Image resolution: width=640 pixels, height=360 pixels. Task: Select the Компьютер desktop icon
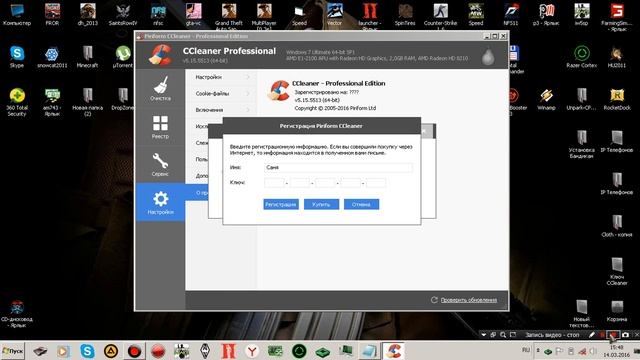coord(17,15)
